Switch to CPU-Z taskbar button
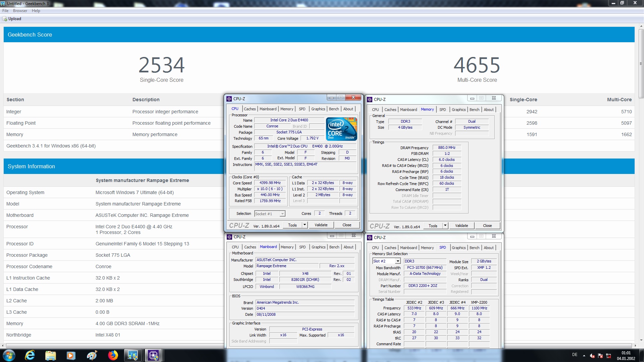 point(153,355)
